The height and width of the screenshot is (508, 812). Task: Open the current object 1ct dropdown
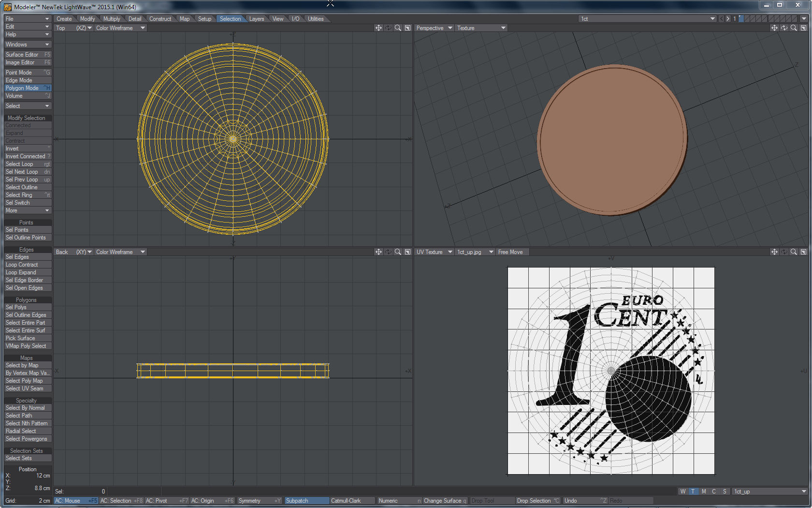pyautogui.click(x=648, y=19)
